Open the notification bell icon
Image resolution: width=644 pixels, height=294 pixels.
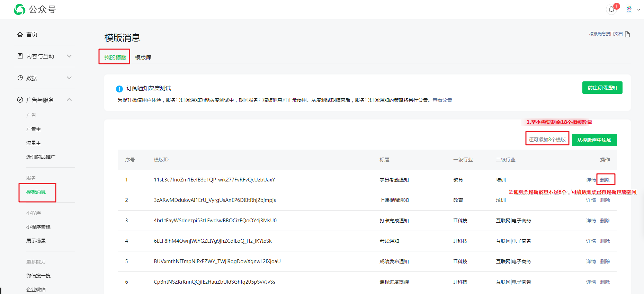tap(611, 9)
